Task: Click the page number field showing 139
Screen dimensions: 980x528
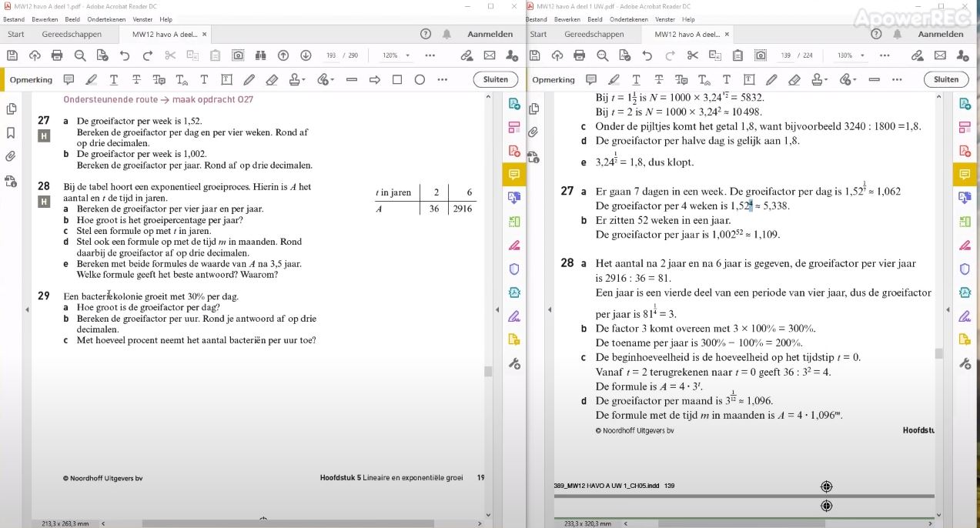Action: point(786,55)
